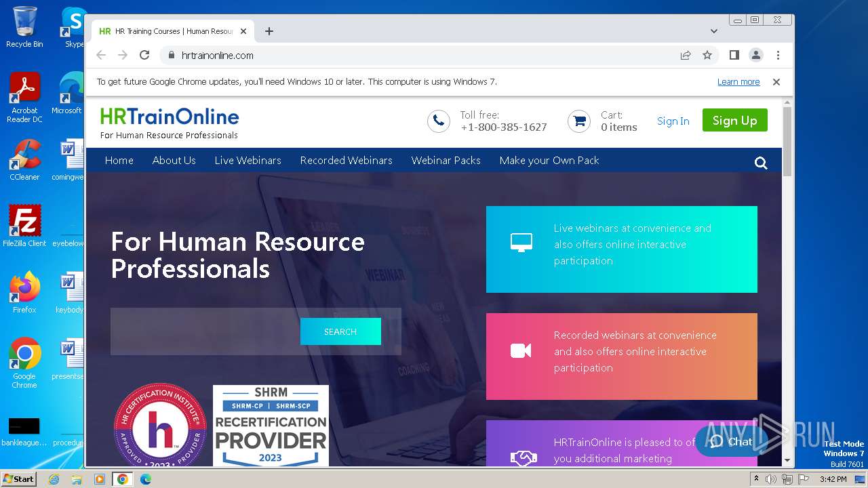Open the Chat widget button
The height and width of the screenshot is (488, 868).
click(731, 442)
